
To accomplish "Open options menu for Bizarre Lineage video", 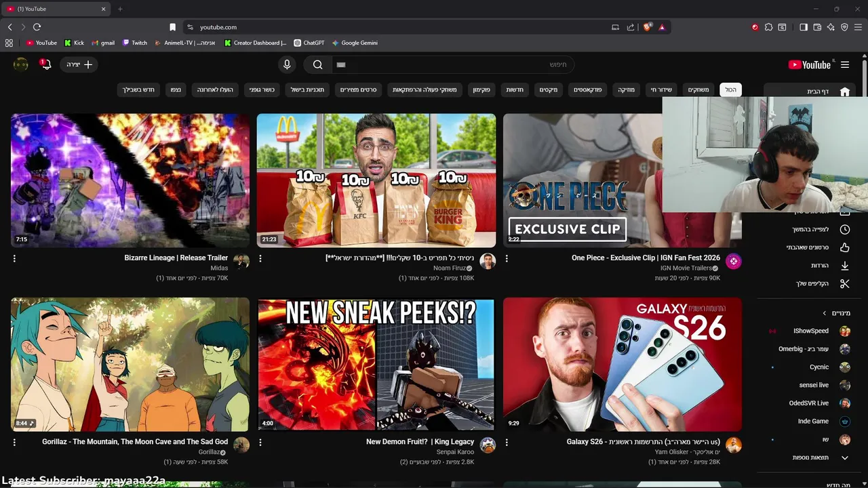I will [x=14, y=258].
